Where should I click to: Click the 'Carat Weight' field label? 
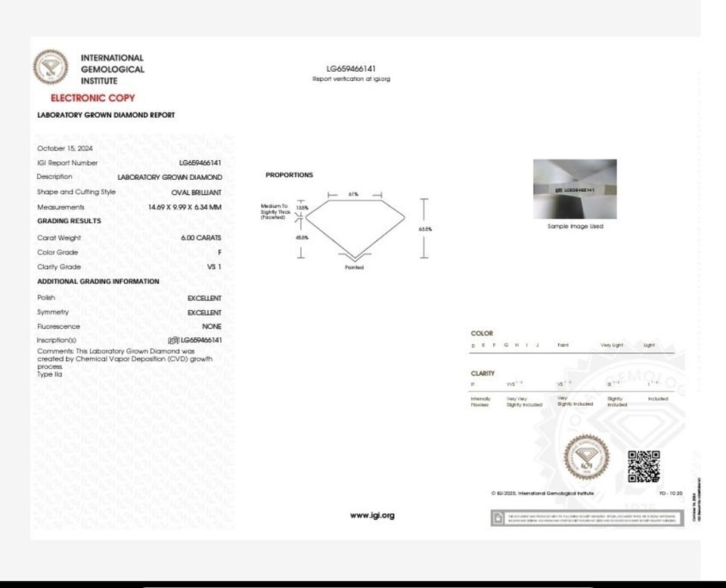tap(59, 238)
